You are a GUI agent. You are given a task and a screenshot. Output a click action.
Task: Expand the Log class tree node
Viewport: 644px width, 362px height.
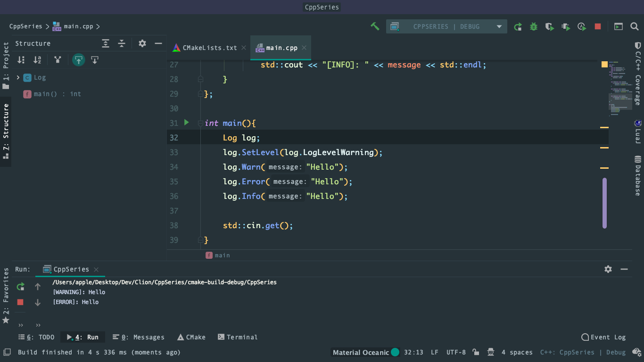coord(18,77)
